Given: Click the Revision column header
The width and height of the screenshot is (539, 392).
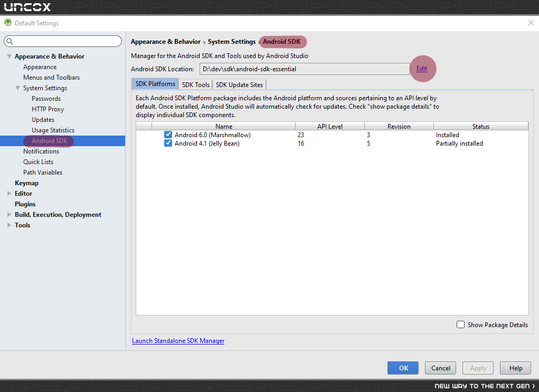Looking at the screenshot, I should coord(399,127).
